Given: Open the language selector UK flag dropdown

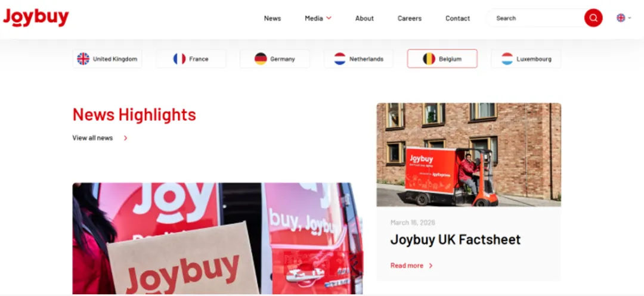Looking at the screenshot, I should click(624, 18).
